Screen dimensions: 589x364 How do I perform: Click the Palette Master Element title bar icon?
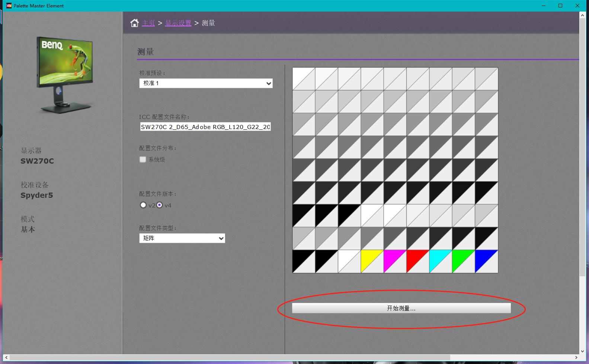(x=9, y=6)
